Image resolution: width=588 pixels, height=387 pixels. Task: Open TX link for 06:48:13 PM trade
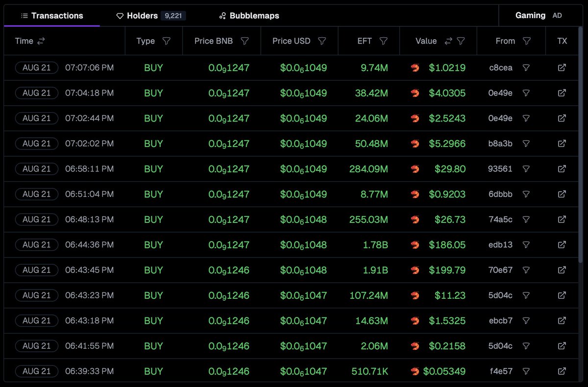point(562,219)
